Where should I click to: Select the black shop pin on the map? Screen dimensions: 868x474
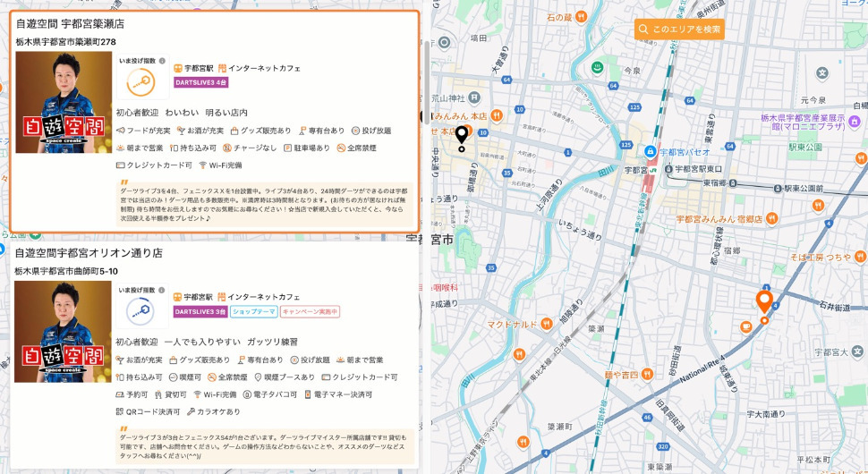[462, 137]
